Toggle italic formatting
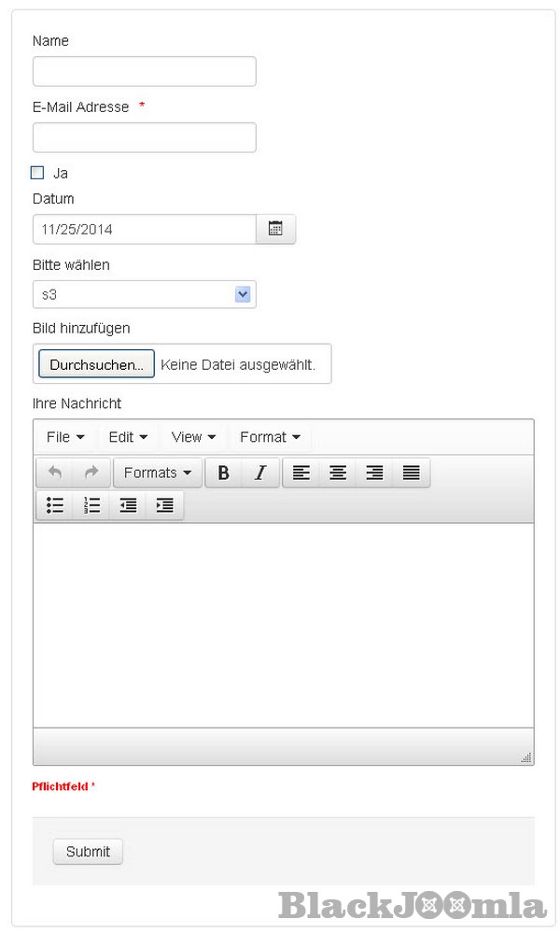This screenshot has width=560, height=933. (260, 473)
